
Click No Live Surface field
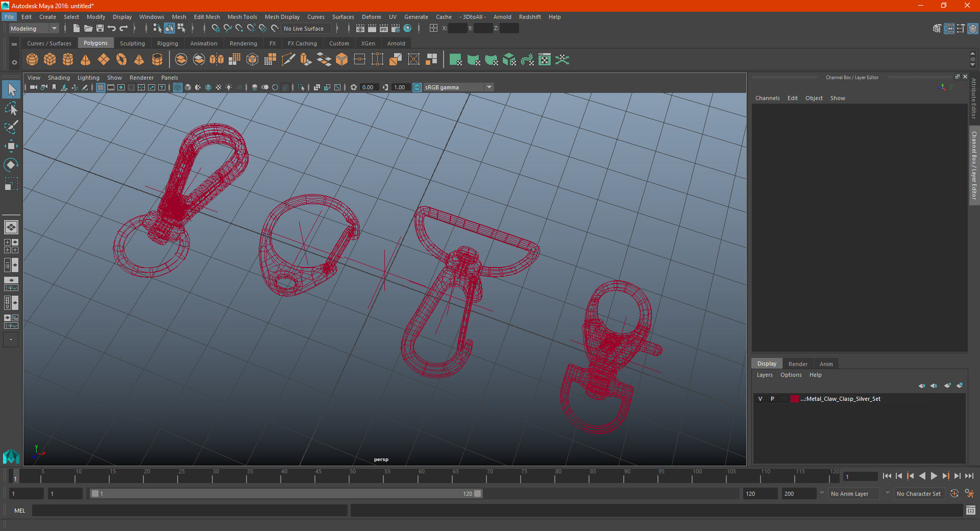pos(307,29)
